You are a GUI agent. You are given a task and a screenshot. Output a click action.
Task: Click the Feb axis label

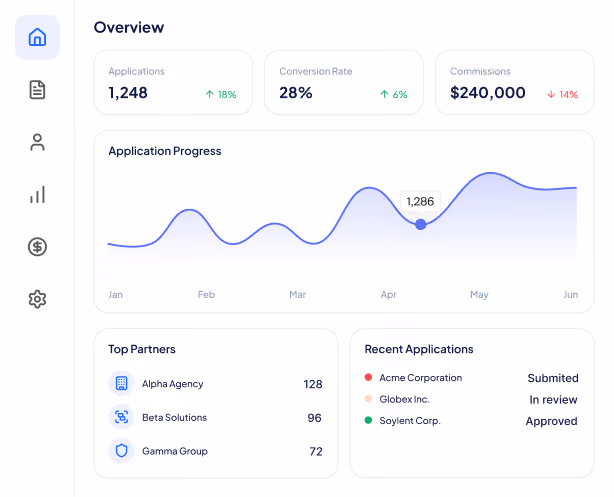coord(206,295)
